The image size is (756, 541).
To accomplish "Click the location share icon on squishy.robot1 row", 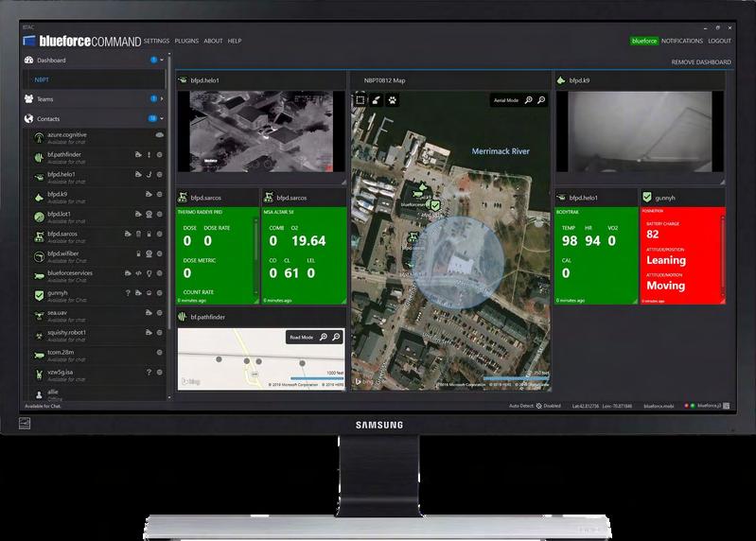I will tap(149, 332).
